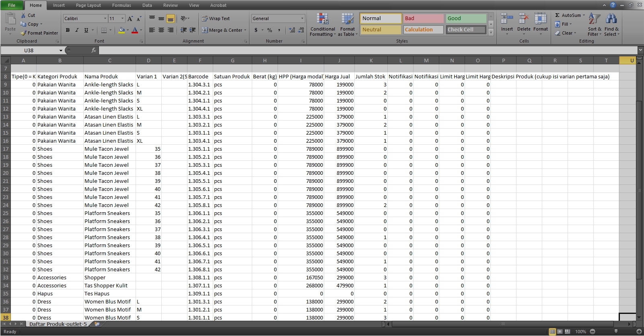Toggle italic formatting
644x336 pixels.
click(77, 30)
